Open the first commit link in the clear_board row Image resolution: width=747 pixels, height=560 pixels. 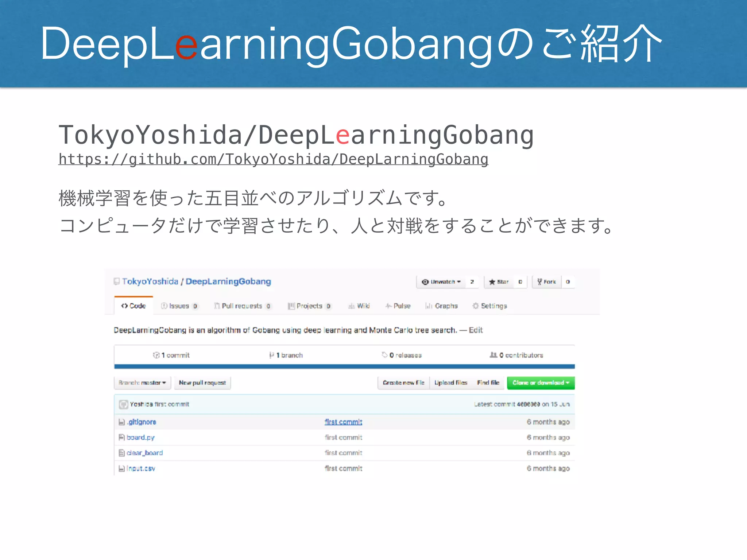tap(343, 453)
